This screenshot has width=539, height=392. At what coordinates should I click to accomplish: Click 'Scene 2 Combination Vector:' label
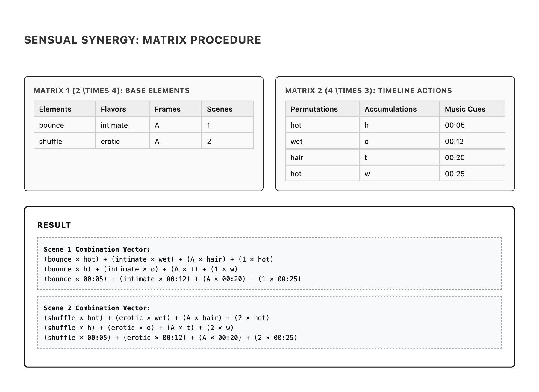[x=97, y=308]
